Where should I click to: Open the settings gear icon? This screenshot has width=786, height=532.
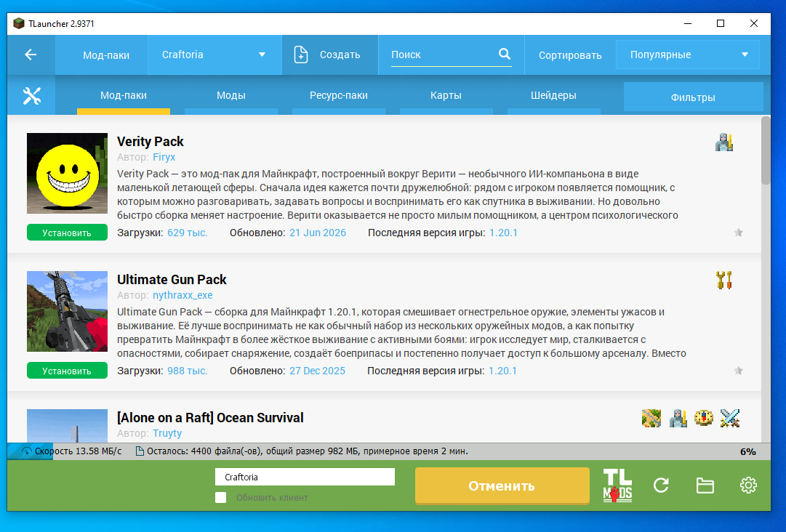[748, 485]
